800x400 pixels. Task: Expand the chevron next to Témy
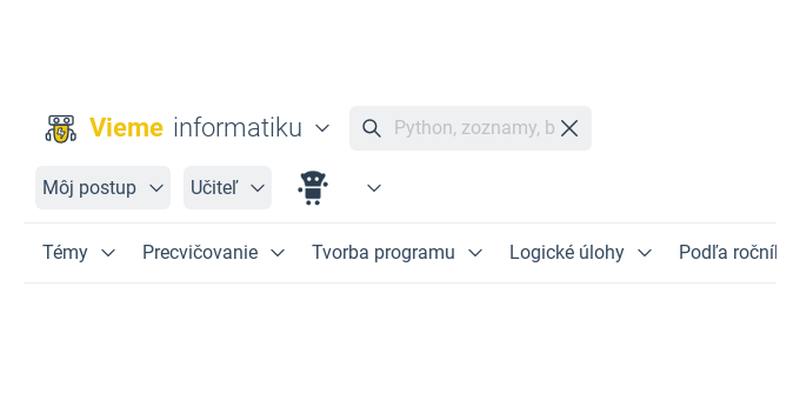click(108, 253)
